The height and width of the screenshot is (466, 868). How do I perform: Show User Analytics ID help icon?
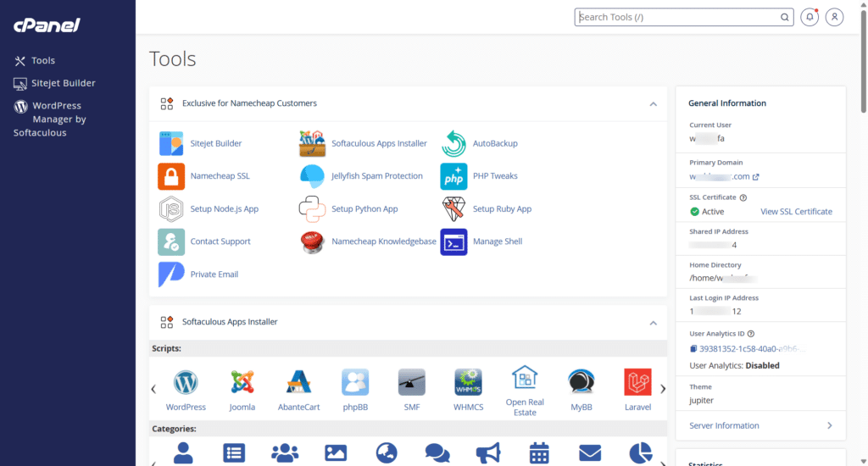(x=751, y=334)
